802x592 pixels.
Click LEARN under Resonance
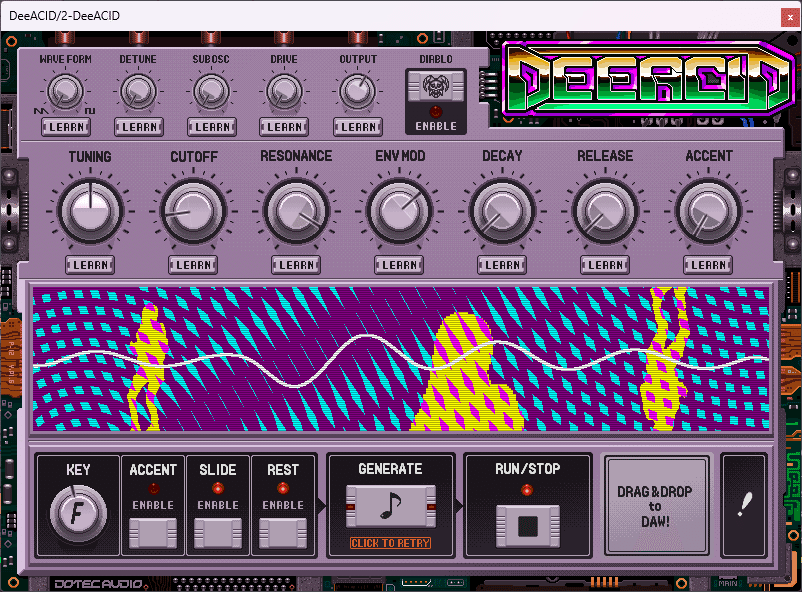[296, 265]
